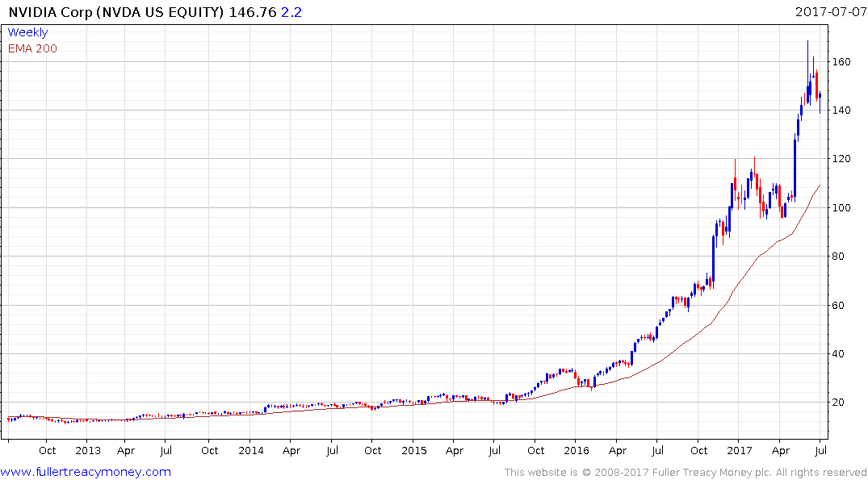Image resolution: width=868 pixels, height=484 pixels.
Task: Open the www.fullertreacymoney.com link
Action: 86,472
